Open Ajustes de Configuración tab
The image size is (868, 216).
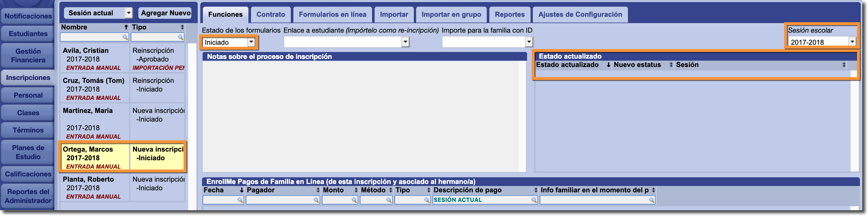tap(580, 14)
